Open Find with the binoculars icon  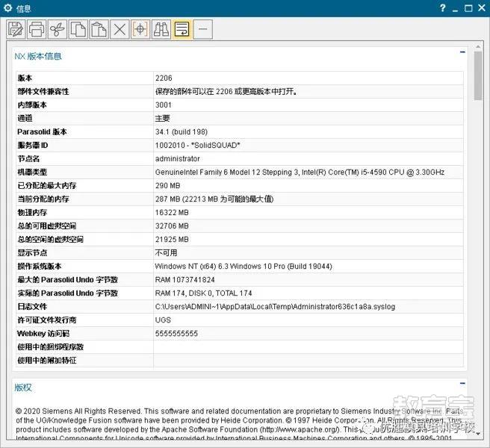coord(161,29)
